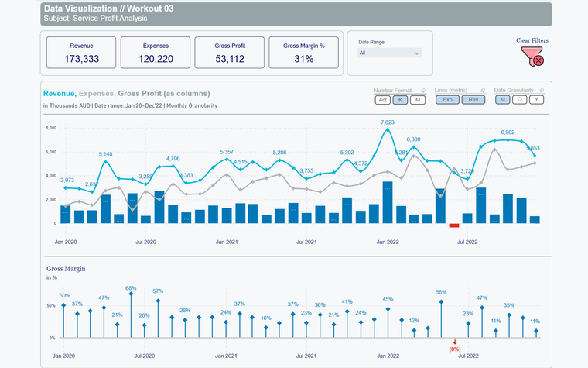Click the 56% gross margin label
The image size is (588, 368).
pyautogui.click(x=441, y=292)
